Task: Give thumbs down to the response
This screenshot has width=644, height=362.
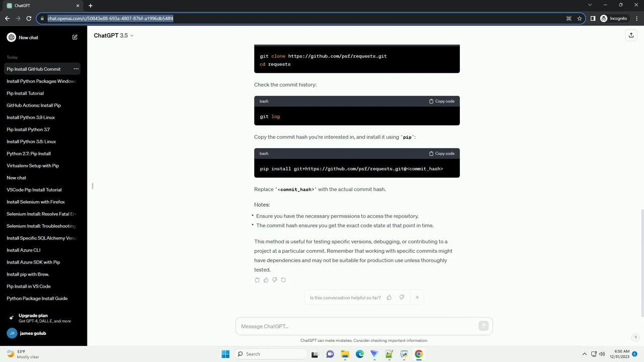Action: 275,280
